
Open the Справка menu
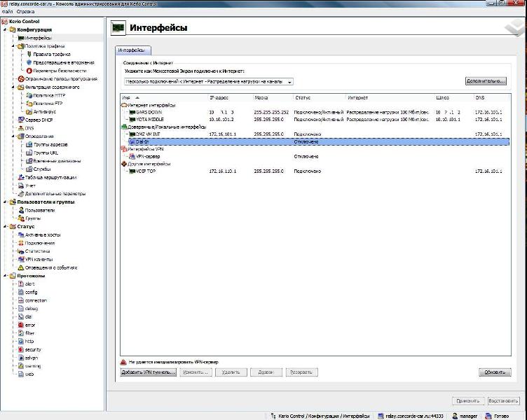[x=25, y=11]
